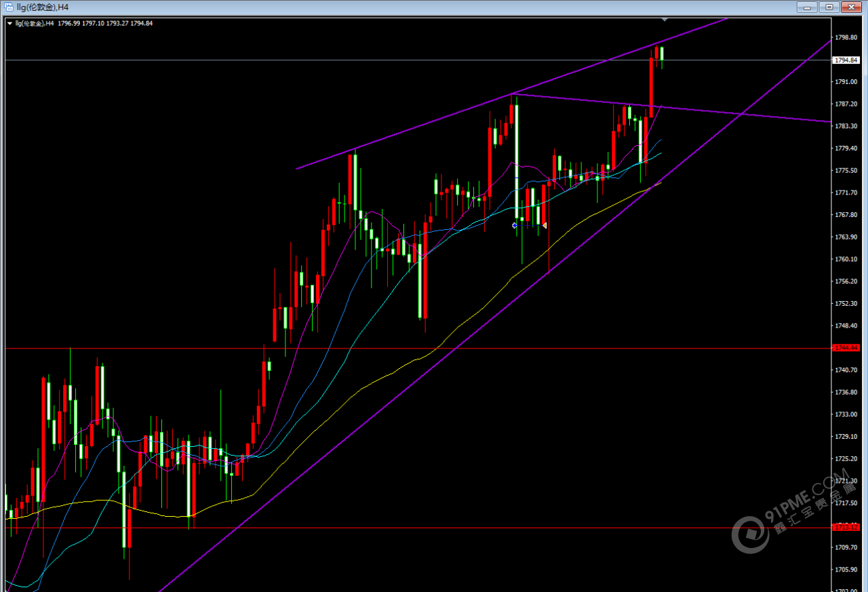Click the 1729.10 price scale label
Viewport: 868px width, 592px height.
coord(846,436)
